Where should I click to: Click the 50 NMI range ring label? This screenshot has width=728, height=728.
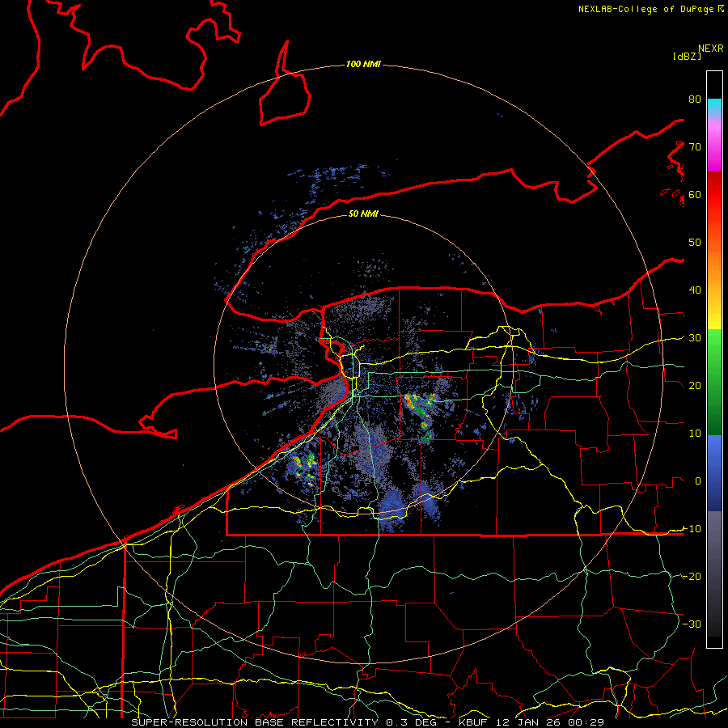pos(363,214)
